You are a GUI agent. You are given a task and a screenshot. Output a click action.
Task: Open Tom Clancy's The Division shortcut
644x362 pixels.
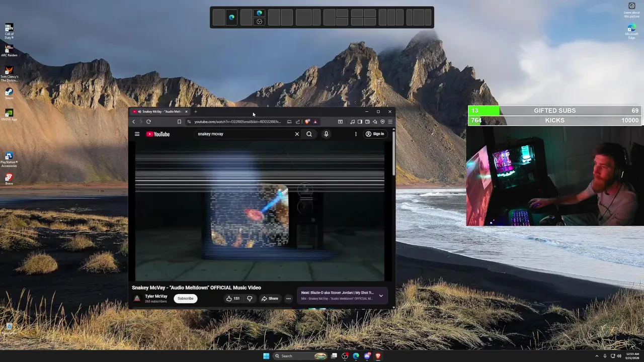coord(9,74)
